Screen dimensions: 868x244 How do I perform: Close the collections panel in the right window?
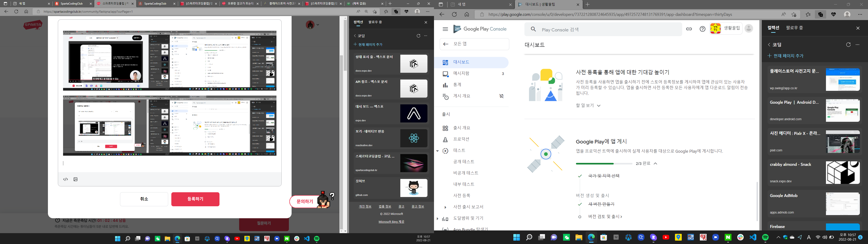click(858, 28)
